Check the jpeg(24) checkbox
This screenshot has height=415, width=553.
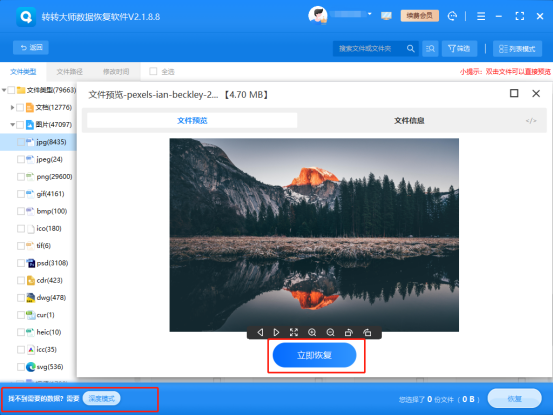pos(21,159)
